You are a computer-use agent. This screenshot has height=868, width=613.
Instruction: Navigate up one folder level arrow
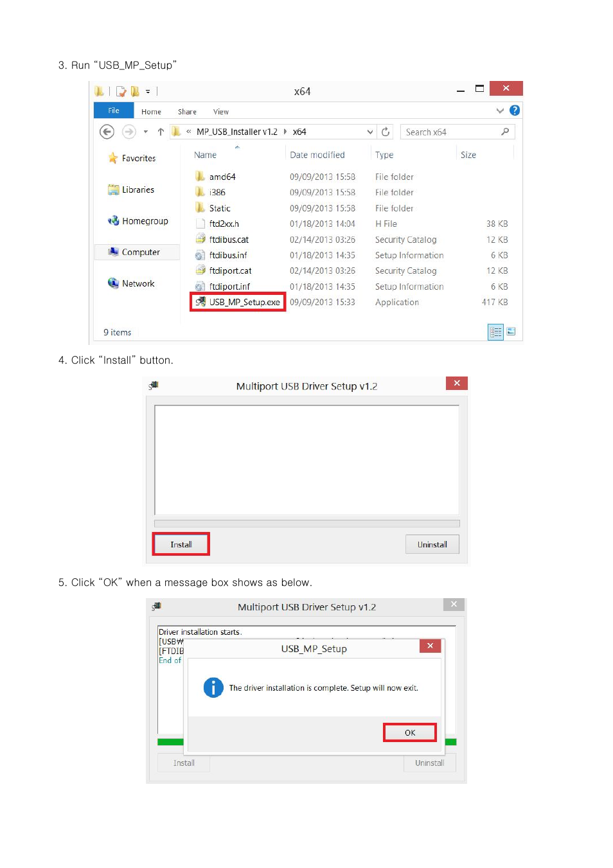point(161,132)
